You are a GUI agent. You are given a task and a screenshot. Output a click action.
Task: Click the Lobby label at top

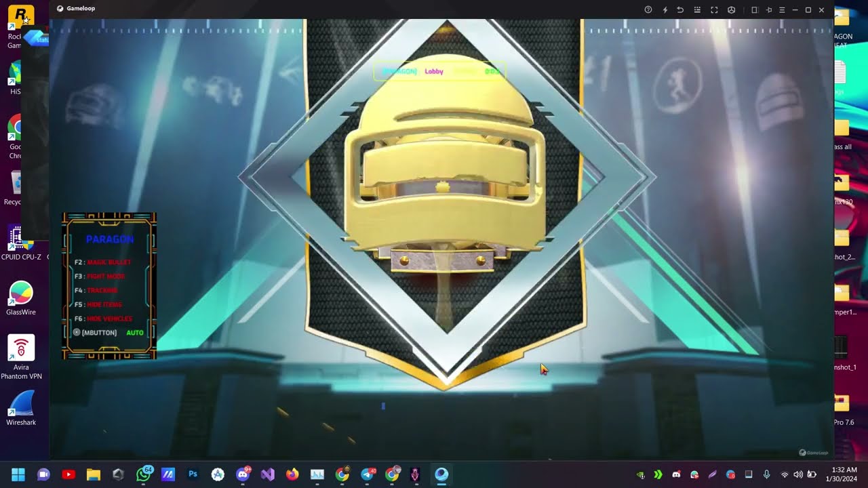tap(434, 71)
